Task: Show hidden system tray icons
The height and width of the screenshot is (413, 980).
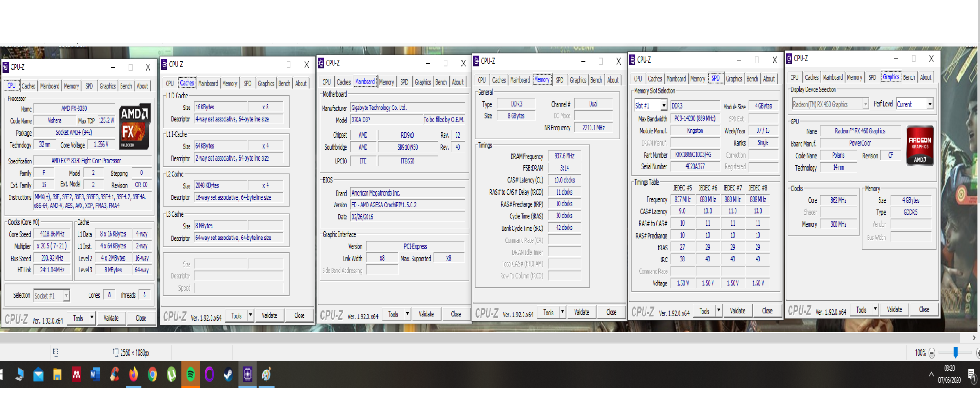Action: 931,375
